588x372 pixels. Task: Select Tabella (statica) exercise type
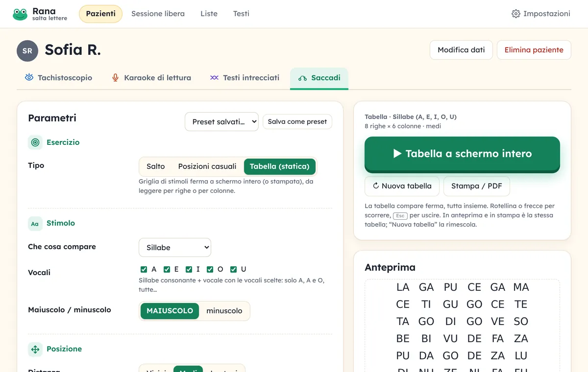tap(280, 166)
